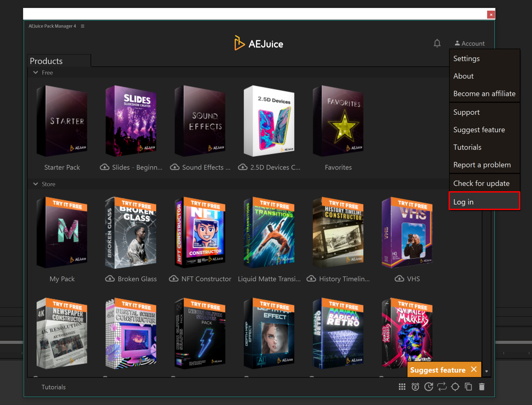Screen dimensions: 532x405
Task: Collapse the Store products section
Action: tap(36, 184)
